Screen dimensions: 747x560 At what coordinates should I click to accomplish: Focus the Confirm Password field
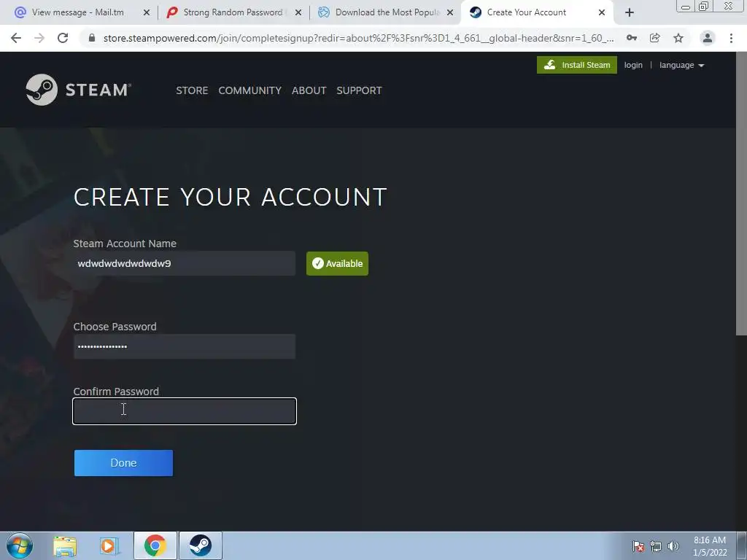tap(185, 411)
